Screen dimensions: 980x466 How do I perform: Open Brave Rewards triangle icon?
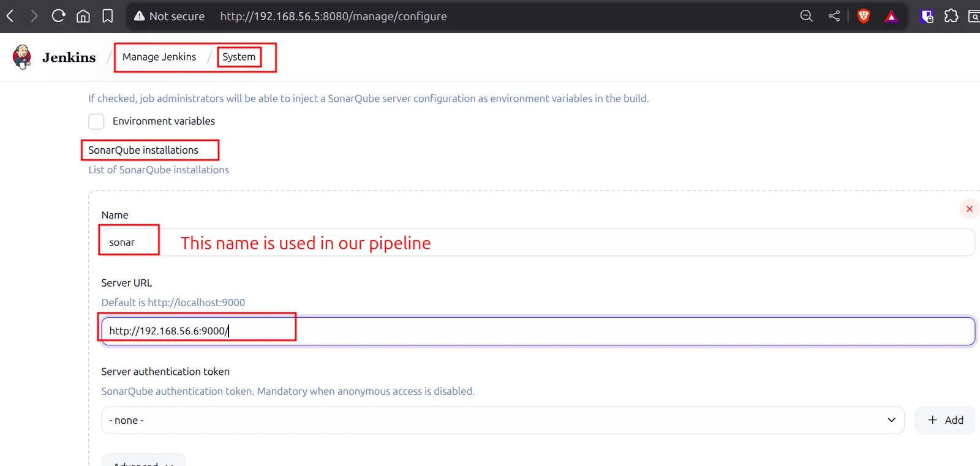click(891, 17)
